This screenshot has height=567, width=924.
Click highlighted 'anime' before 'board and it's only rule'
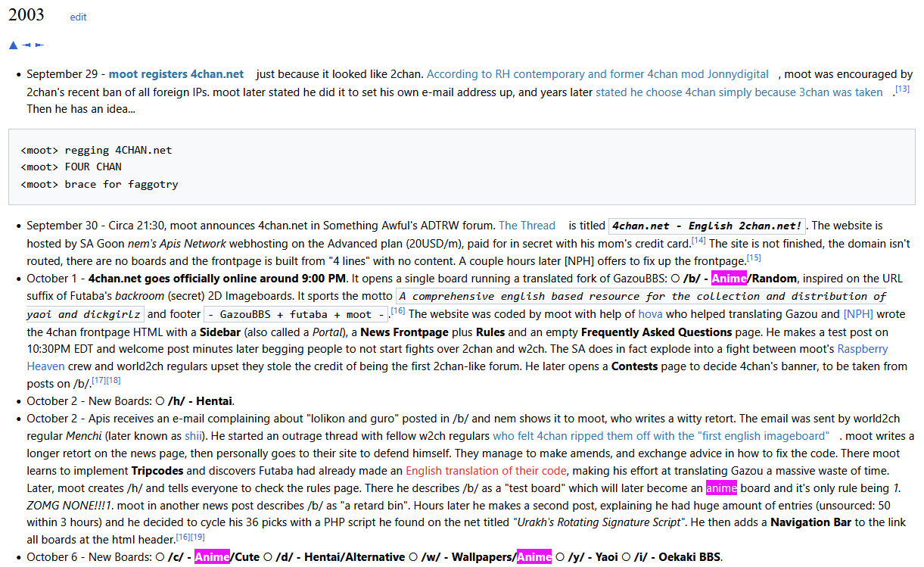click(x=721, y=488)
